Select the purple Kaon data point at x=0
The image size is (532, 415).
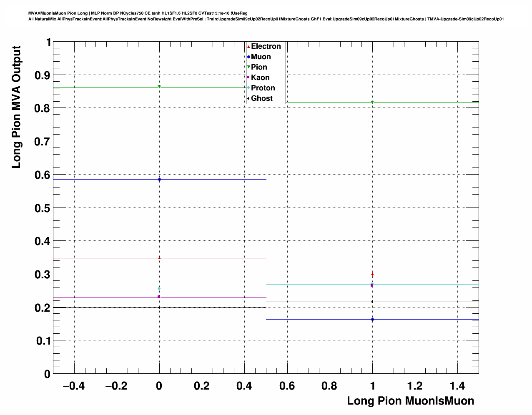tap(159, 297)
